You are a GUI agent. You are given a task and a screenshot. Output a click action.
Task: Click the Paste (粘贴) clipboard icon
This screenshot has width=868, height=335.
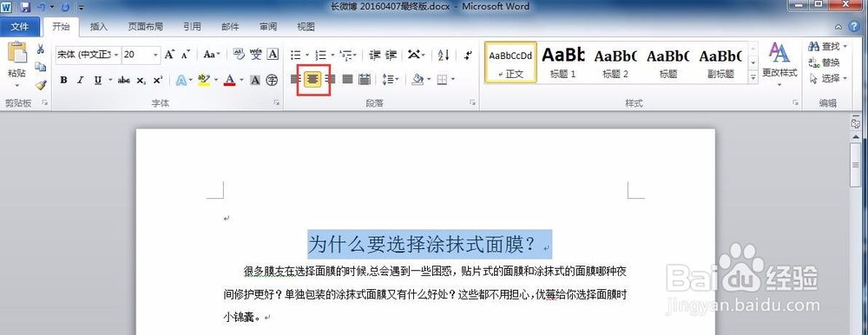pos(16,53)
